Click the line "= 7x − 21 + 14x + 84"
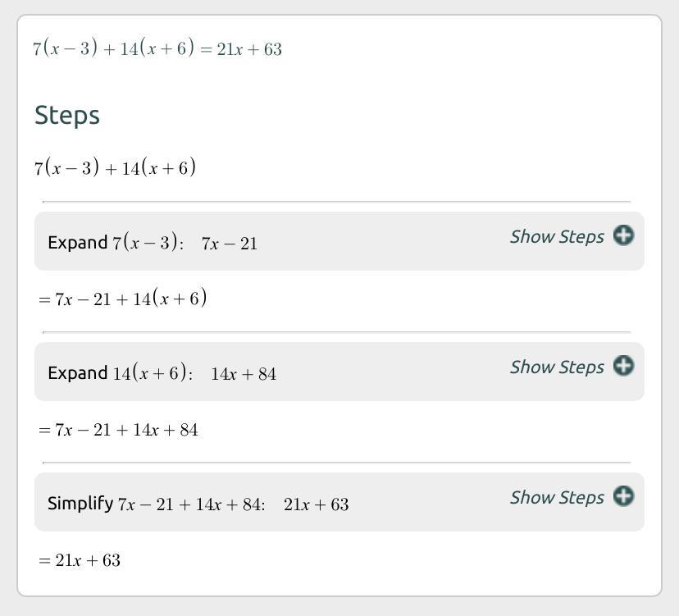The width and height of the screenshot is (679, 616). [x=119, y=430]
